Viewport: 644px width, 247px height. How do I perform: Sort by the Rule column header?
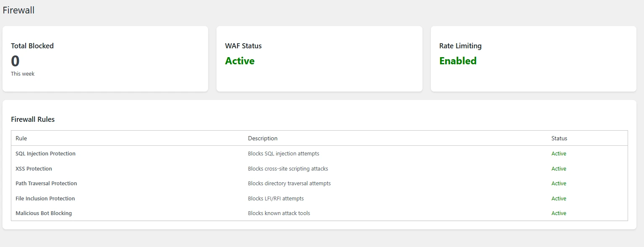click(x=21, y=138)
